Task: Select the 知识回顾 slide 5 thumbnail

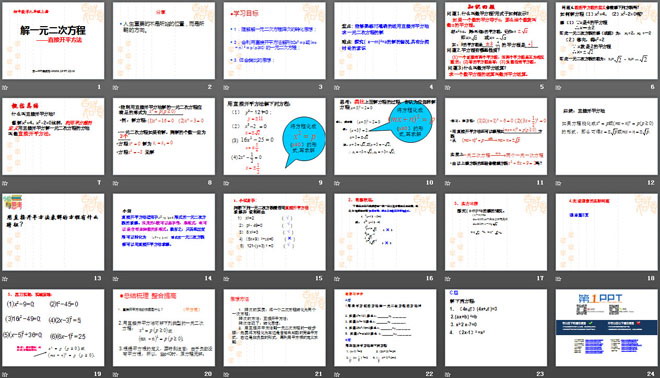Action: [496, 41]
